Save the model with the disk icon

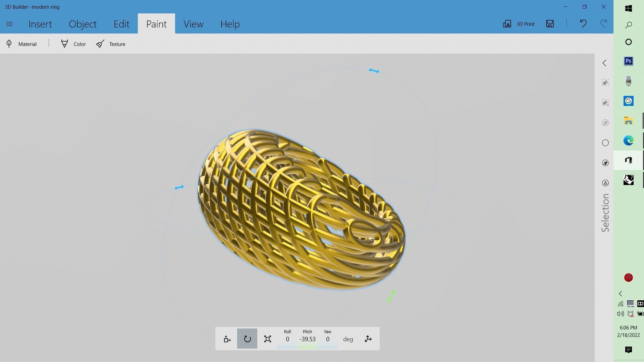550,23
